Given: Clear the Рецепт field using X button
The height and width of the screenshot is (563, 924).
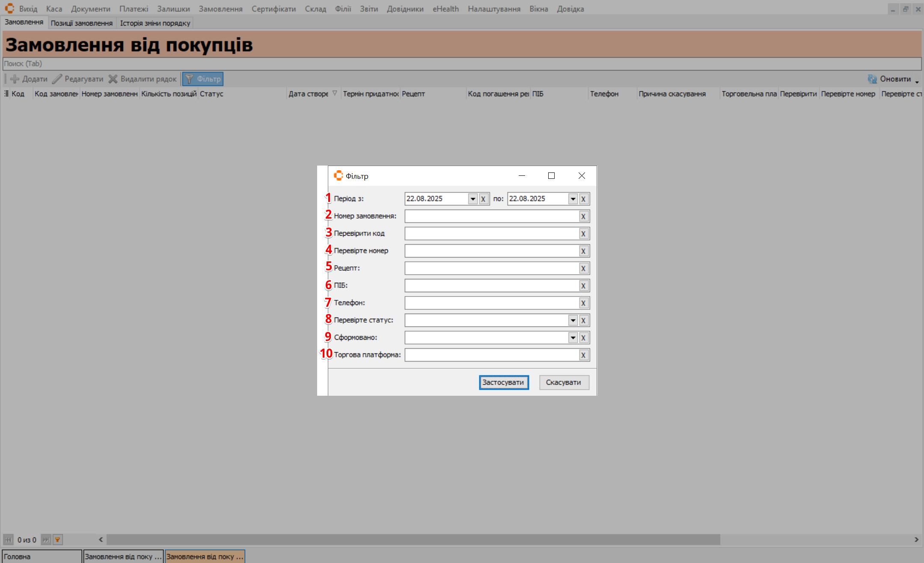Looking at the screenshot, I should (x=583, y=269).
